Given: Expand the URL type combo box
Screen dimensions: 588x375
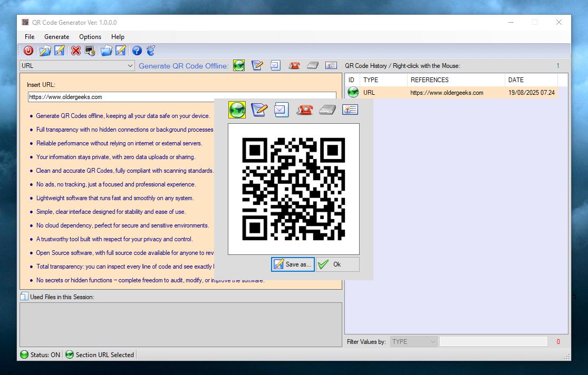Looking at the screenshot, I should tap(78, 66).
